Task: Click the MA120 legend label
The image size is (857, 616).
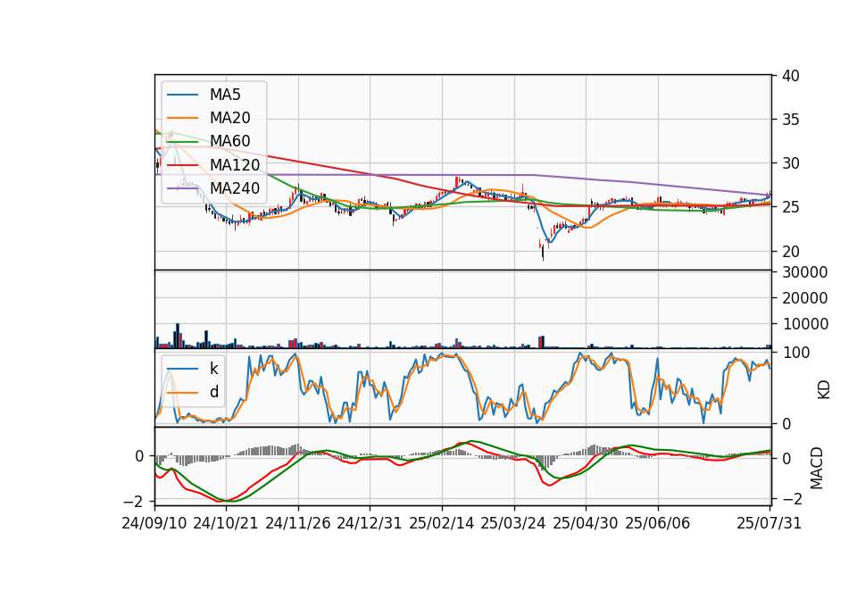Action: (235, 165)
